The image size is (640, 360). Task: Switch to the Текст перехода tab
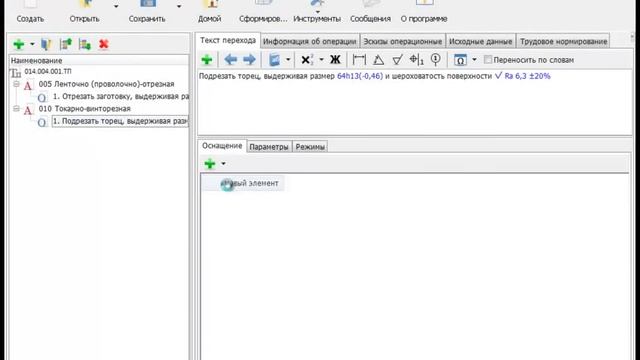pyautogui.click(x=228, y=40)
